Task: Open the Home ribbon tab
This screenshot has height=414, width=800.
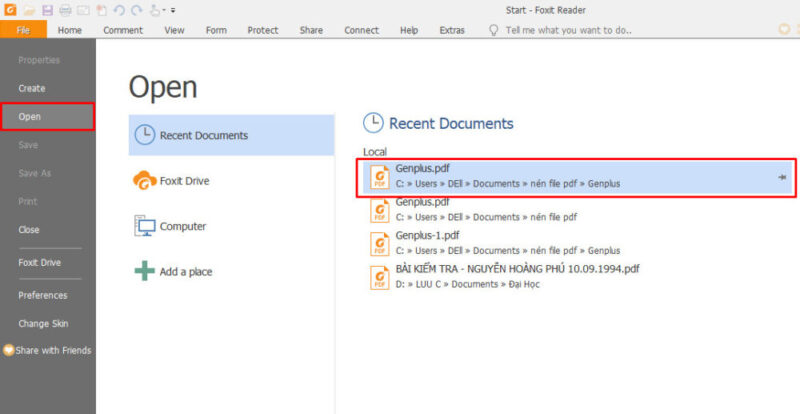Action: pyautogui.click(x=70, y=30)
